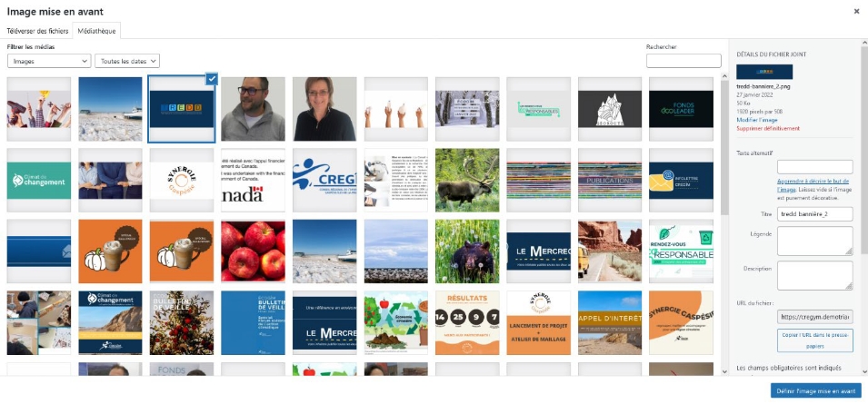The image size is (868, 404).
Task: Click Supprimer définitivement link
Action: coord(768,128)
